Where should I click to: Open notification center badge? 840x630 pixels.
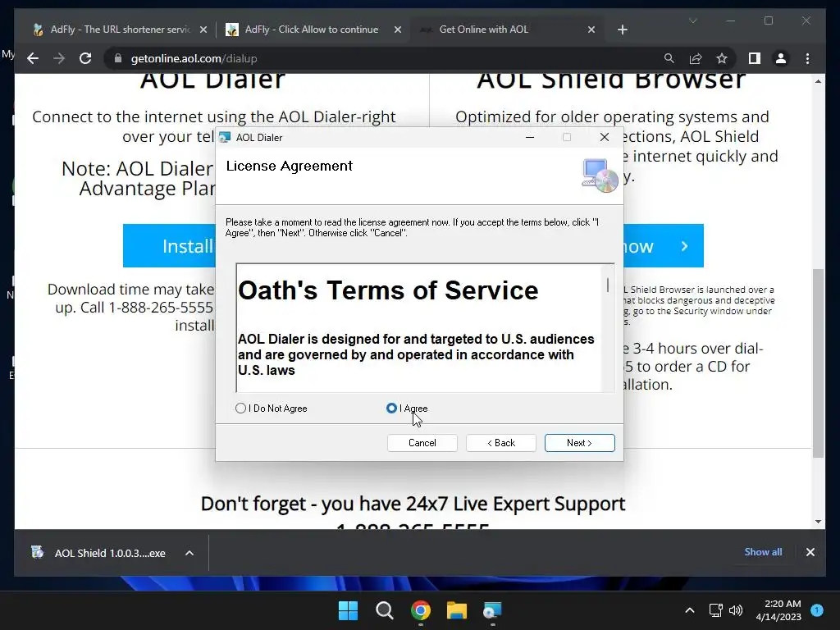(817, 609)
